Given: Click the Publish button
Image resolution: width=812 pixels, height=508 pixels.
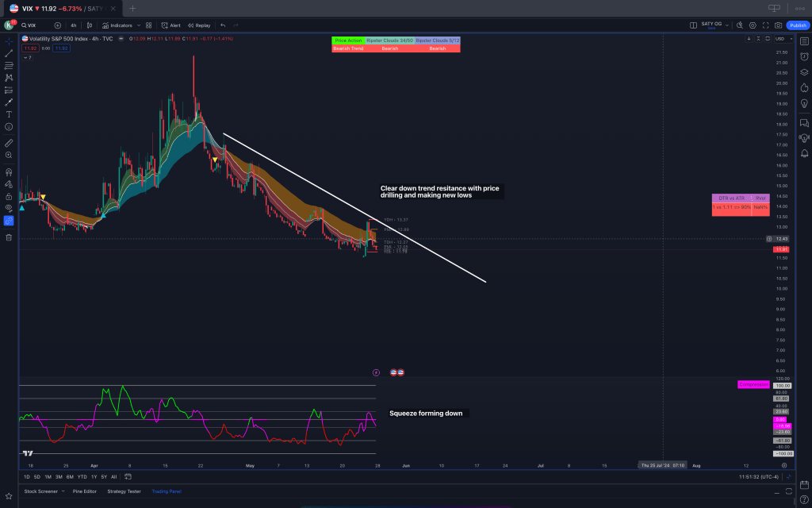Looking at the screenshot, I should pos(797,25).
